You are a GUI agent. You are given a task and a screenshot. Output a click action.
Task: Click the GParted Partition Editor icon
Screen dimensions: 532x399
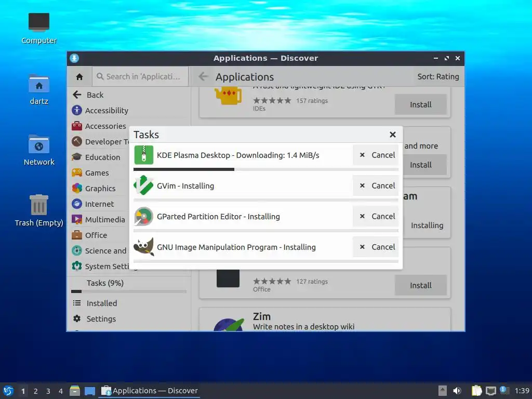(x=143, y=216)
